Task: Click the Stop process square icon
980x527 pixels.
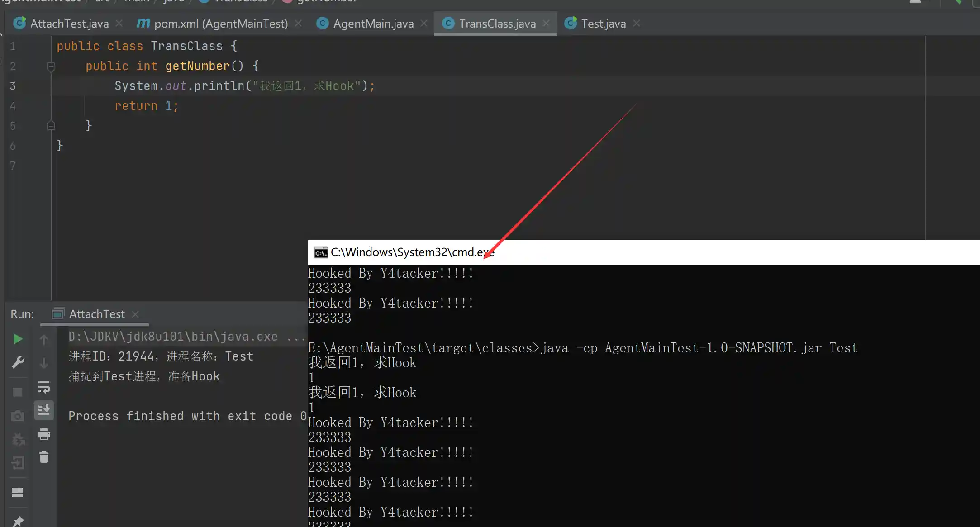Action: [18, 392]
